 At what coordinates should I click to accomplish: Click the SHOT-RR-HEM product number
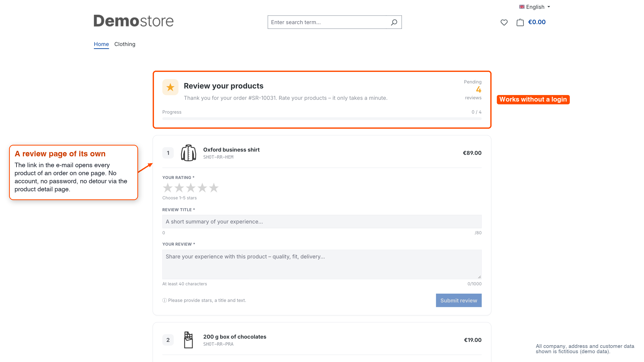coord(218,157)
